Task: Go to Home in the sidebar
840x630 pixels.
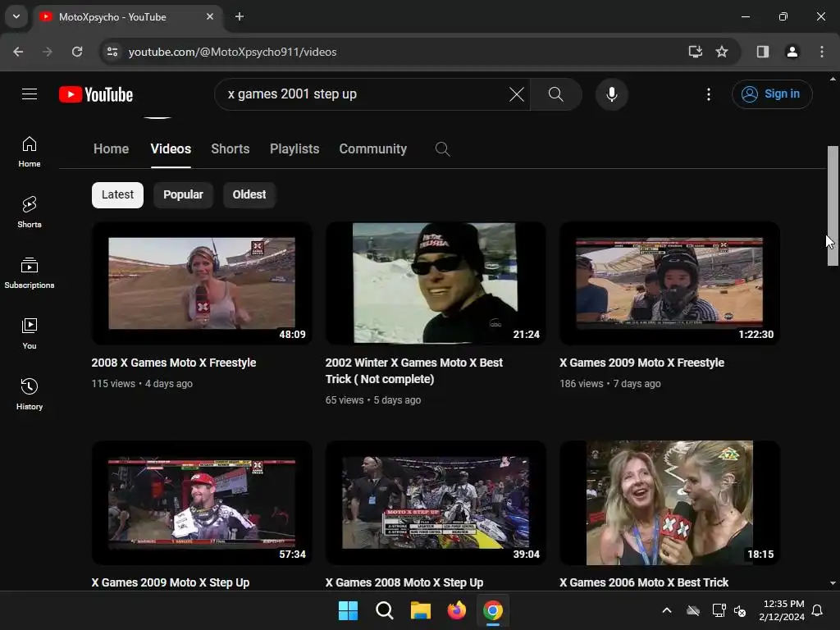Action: coord(30,152)
